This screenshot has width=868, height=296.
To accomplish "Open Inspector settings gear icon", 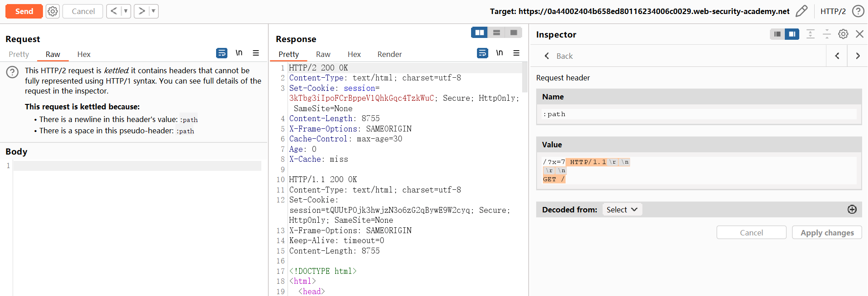I will [x=843, y=34].
